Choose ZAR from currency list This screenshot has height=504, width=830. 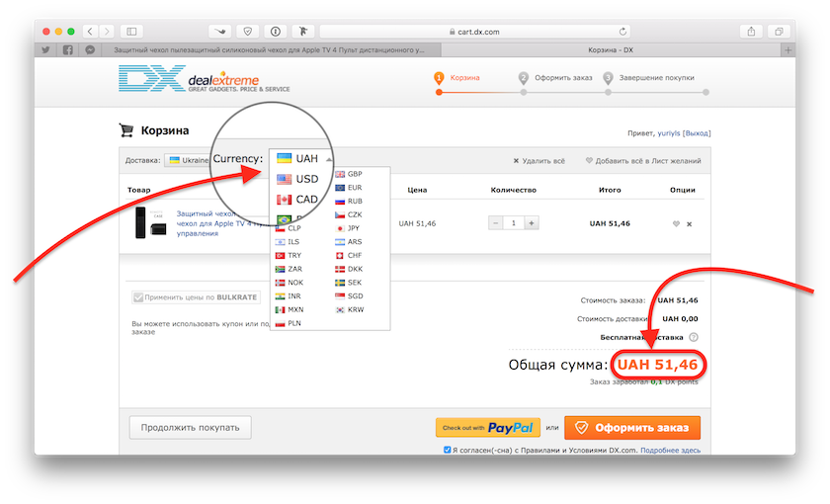[x=289, y=269]
